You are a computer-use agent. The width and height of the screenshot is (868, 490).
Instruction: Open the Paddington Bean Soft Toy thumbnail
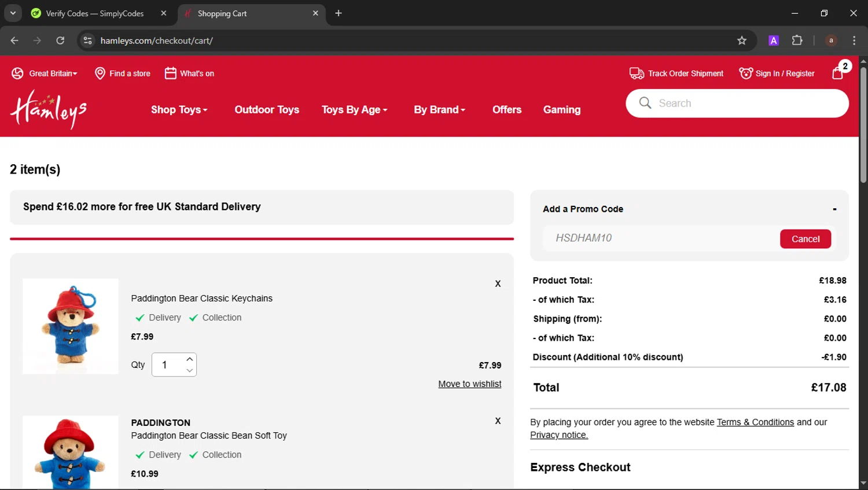click(x=71, y=452)
